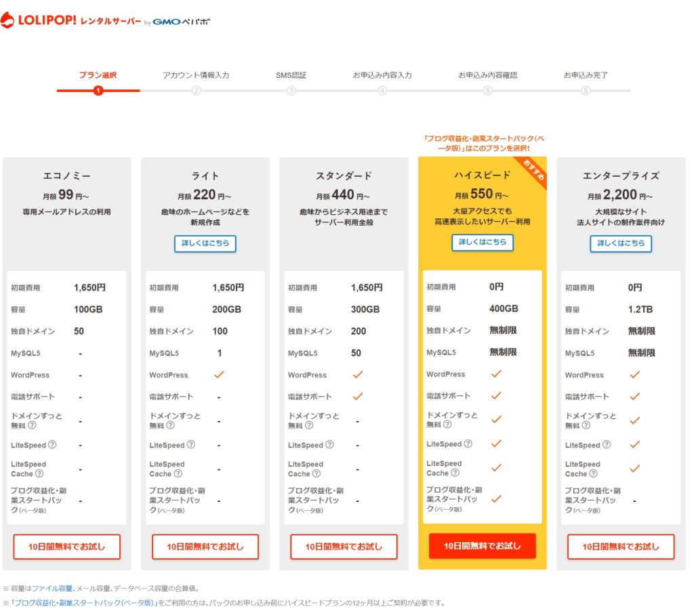Go to アカウント情報入力 step
Viewport: 694px width, 616px height.
click(x=196, y=75)
